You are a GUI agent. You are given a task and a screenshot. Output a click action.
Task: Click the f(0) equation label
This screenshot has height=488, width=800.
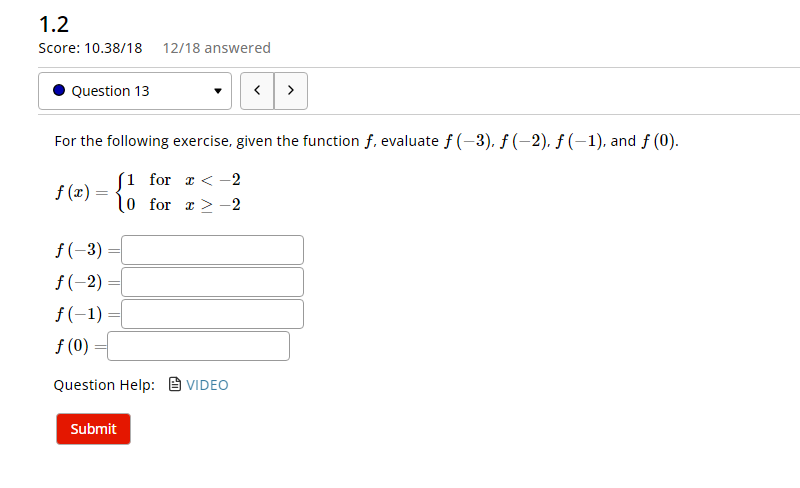81,346
